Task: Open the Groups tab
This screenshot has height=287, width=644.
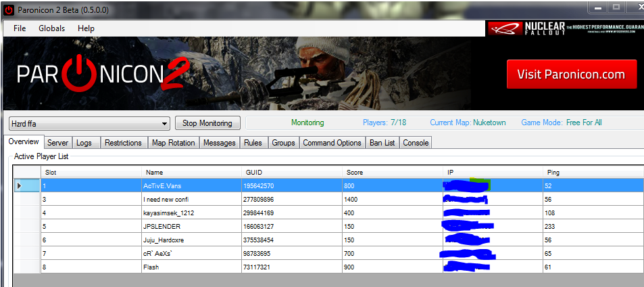Action: (x=283, y=143)
